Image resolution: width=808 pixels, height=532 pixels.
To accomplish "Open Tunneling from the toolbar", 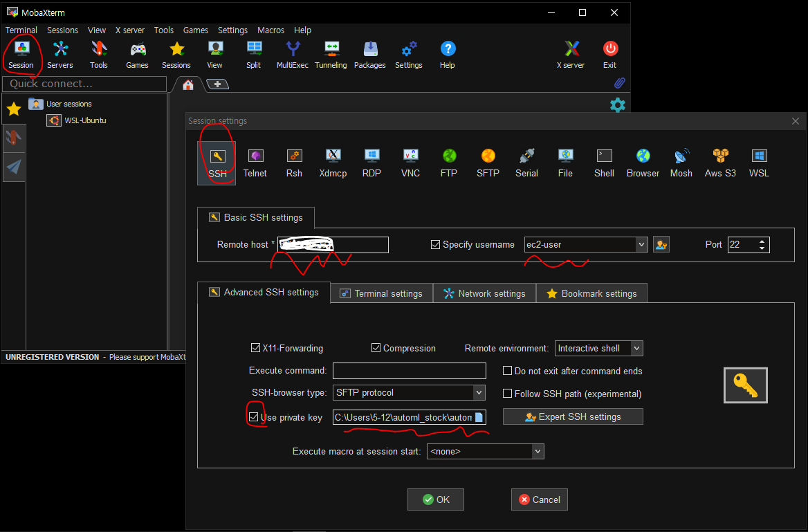I will [x=331, y=55].
